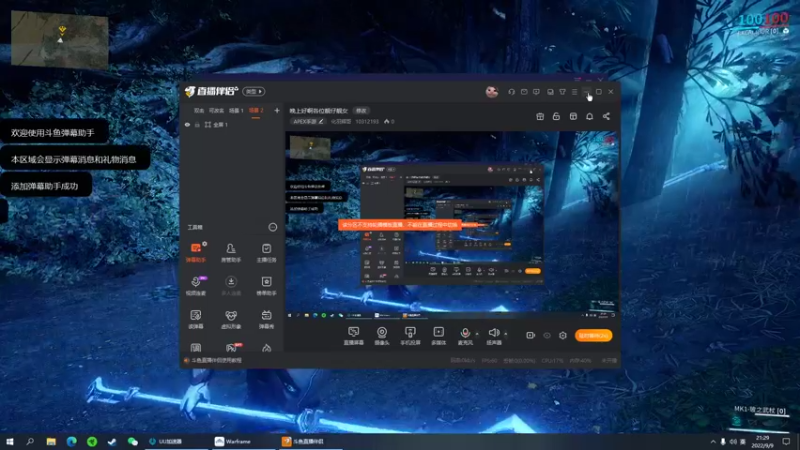The image size is (800, 450).
Task: Add a 多媒体 multimedia source
Action: point(438,336)
